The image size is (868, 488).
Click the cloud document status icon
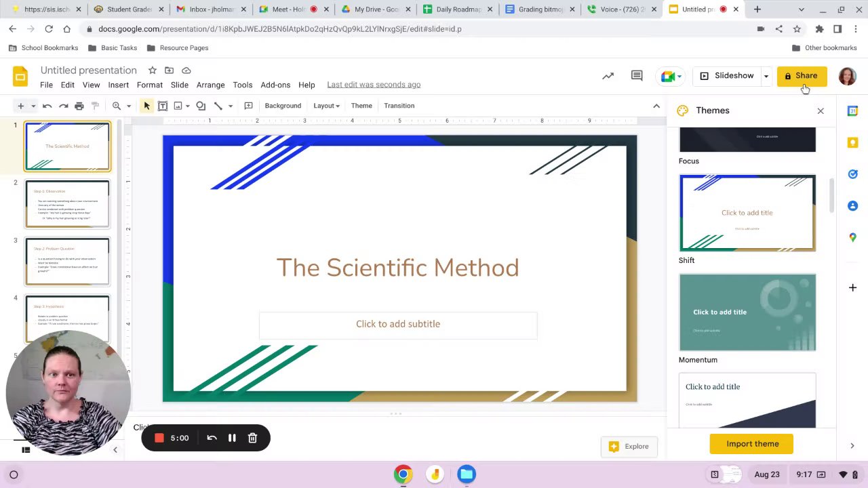tap(186, 70)
